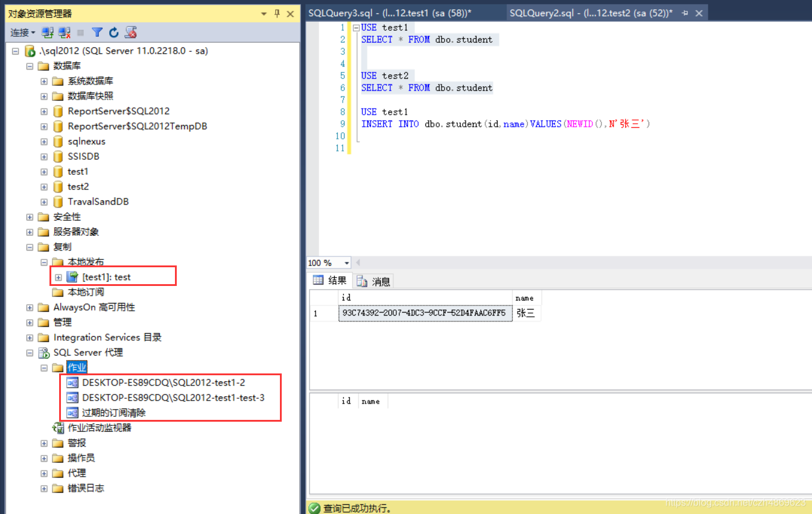Viewport: 812px width, 514px height.
Task: Open the Object Explorer window position dropdown arrow
Action: pos(264,13)
